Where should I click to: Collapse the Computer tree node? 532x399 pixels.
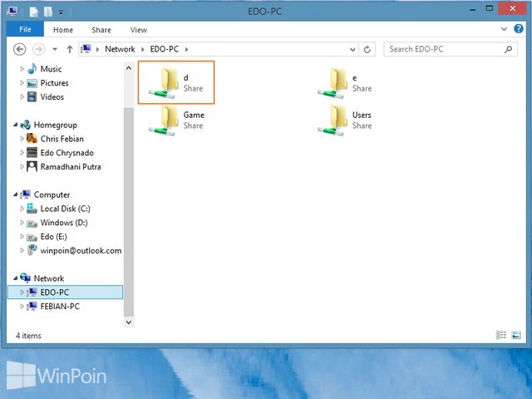[x=15, y=195]
